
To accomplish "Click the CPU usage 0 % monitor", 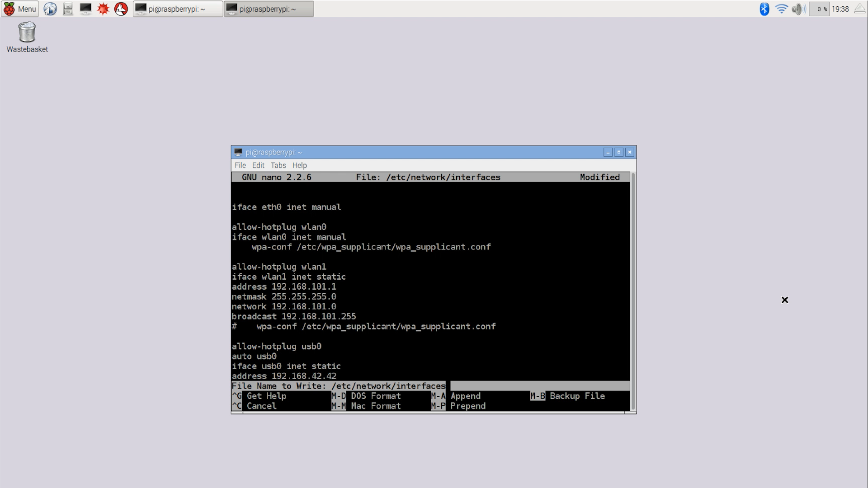I will [819, 9].
